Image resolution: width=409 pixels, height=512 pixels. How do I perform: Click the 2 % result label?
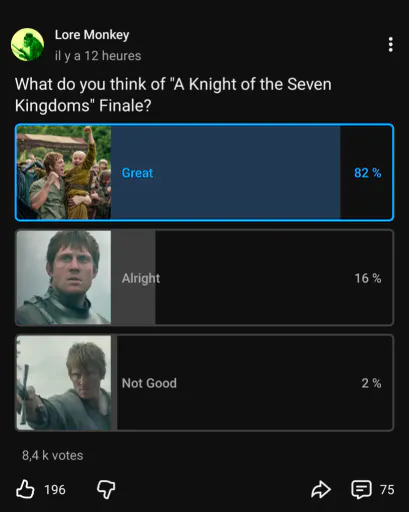[x=371, y=383]
